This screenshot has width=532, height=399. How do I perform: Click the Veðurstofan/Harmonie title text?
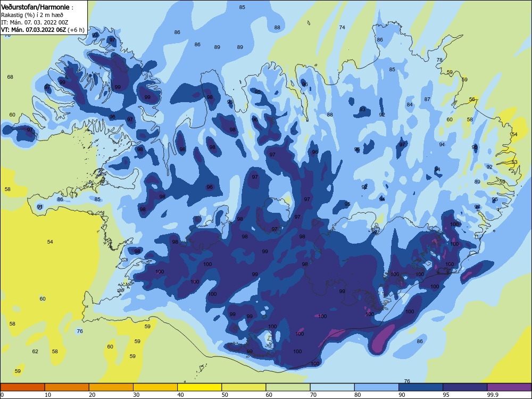coord(35,7)
